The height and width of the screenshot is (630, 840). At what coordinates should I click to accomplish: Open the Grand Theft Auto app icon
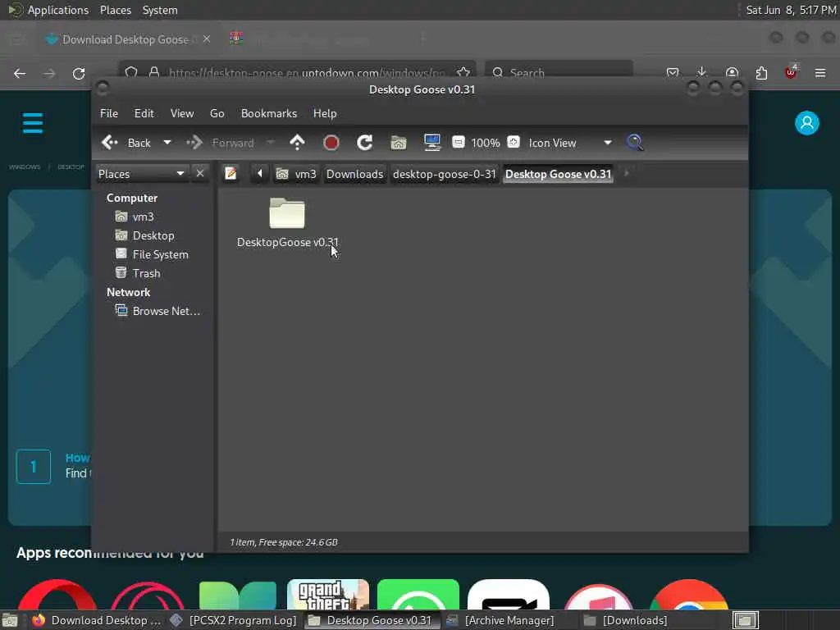point(328,595)
